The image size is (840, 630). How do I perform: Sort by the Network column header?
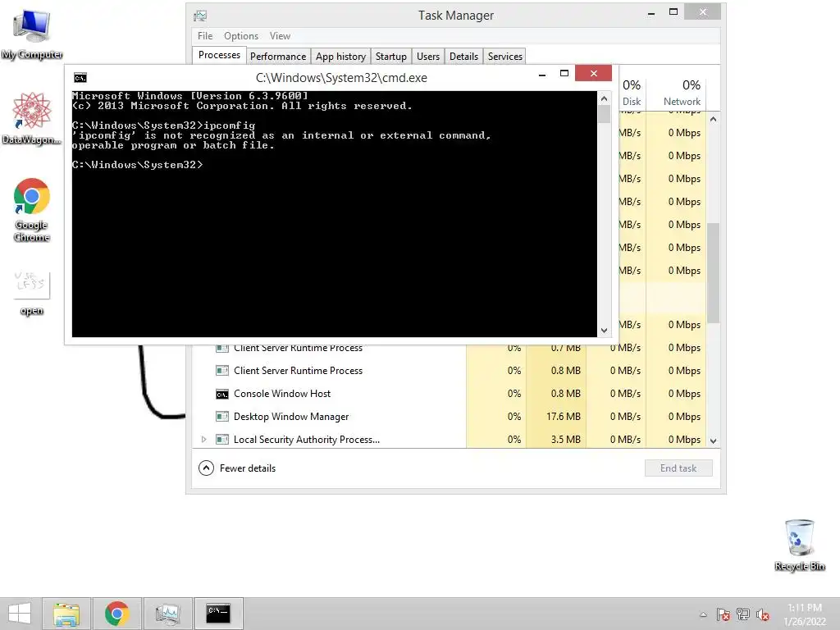click(x=676, y=93)
